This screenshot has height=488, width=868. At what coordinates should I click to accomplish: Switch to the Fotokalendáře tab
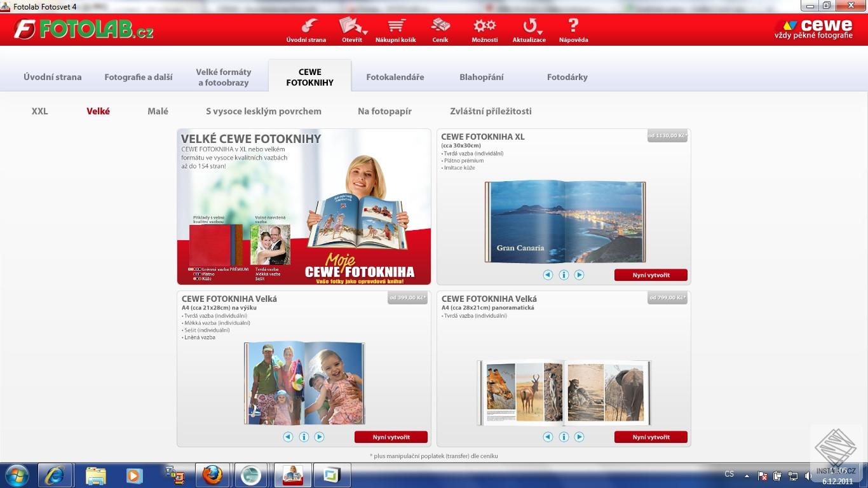395,76
